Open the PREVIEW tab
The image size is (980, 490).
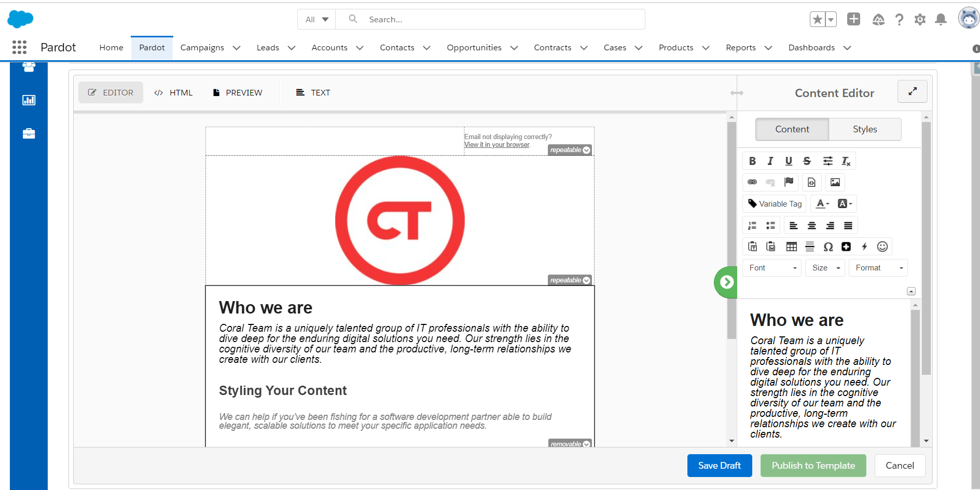[x=238, y=92]
